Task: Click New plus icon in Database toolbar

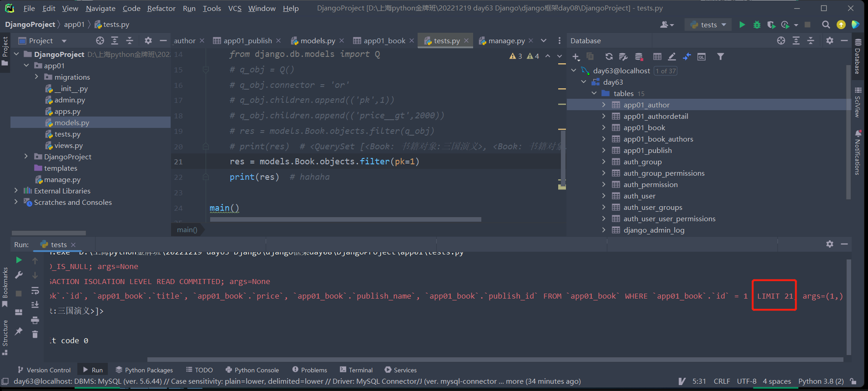Action: pyautogui.click(x=576, y=57)
